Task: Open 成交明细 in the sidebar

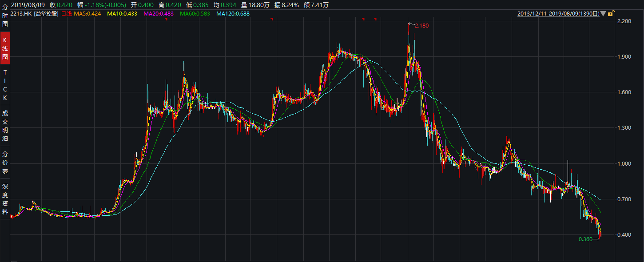Action: coord(5,126)
